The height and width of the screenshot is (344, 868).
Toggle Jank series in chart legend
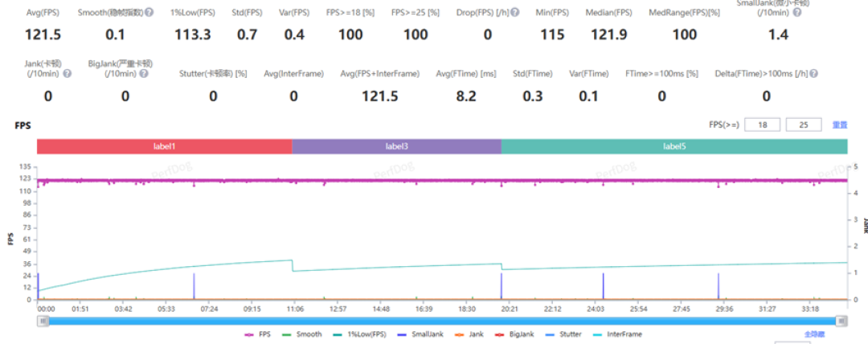[x=467, y=334]
